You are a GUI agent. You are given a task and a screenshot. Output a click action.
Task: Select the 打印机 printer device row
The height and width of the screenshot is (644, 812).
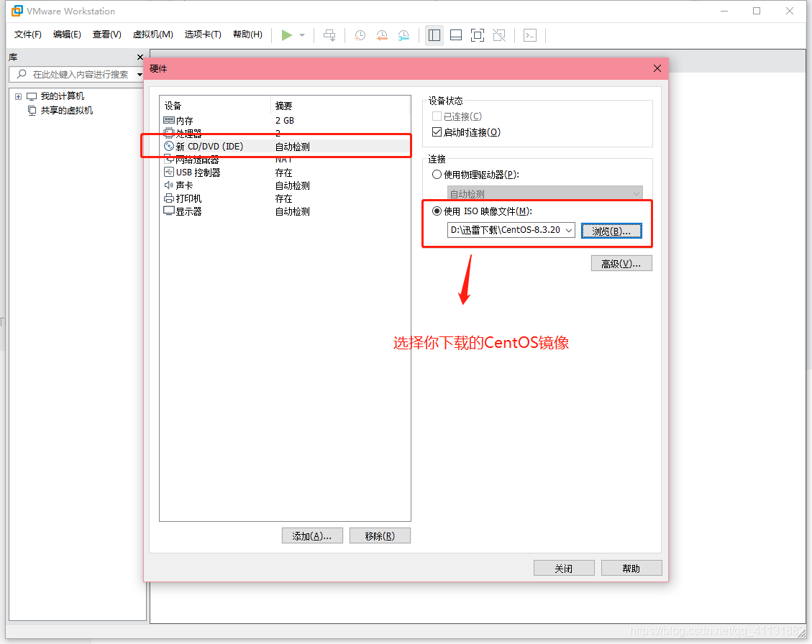286,198
